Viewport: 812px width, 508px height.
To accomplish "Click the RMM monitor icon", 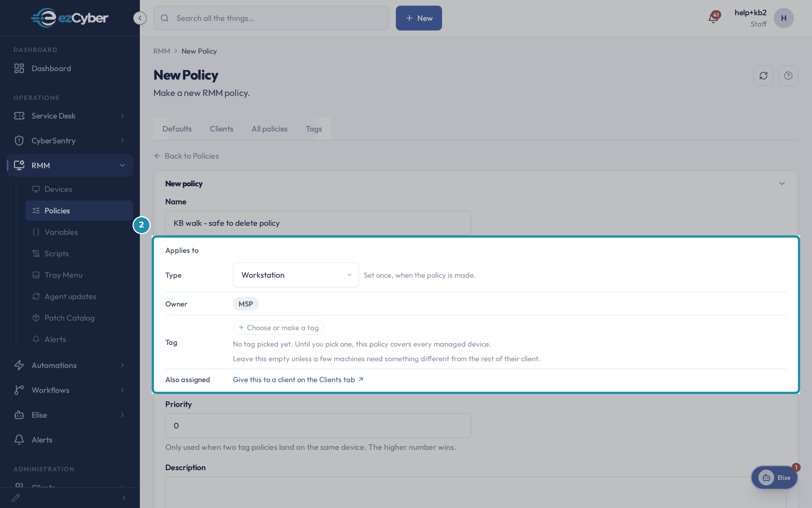I will [x=19, y=165].
